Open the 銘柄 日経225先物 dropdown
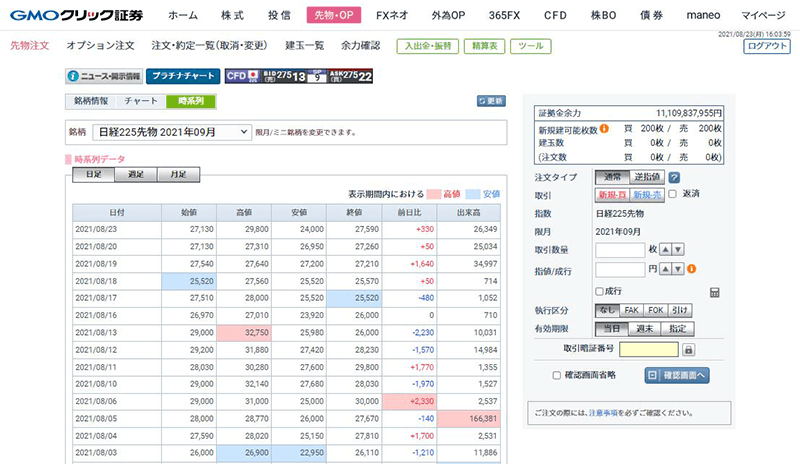This screenshot has height=464, width=800. [x=173, y=131]
